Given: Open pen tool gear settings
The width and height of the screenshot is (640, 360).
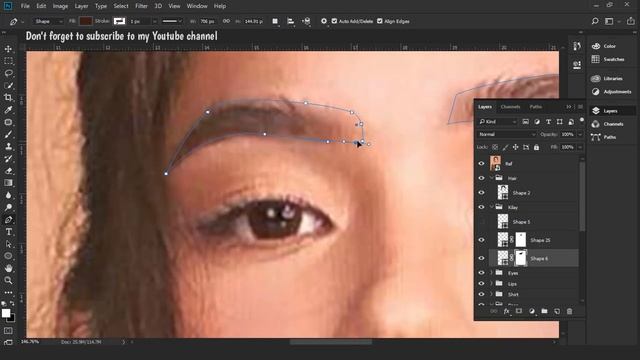Looking at the screenshot, I should click(324, 21).
